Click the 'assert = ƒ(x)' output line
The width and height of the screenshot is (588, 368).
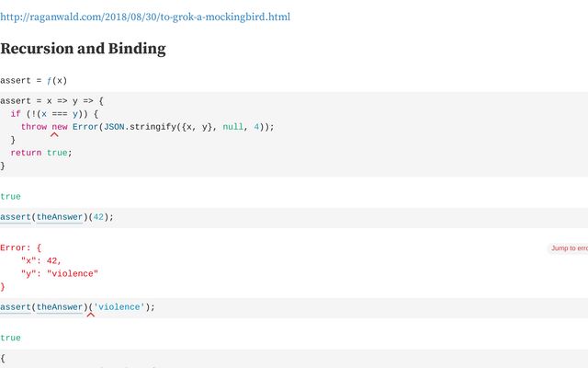tap(33, 80)
